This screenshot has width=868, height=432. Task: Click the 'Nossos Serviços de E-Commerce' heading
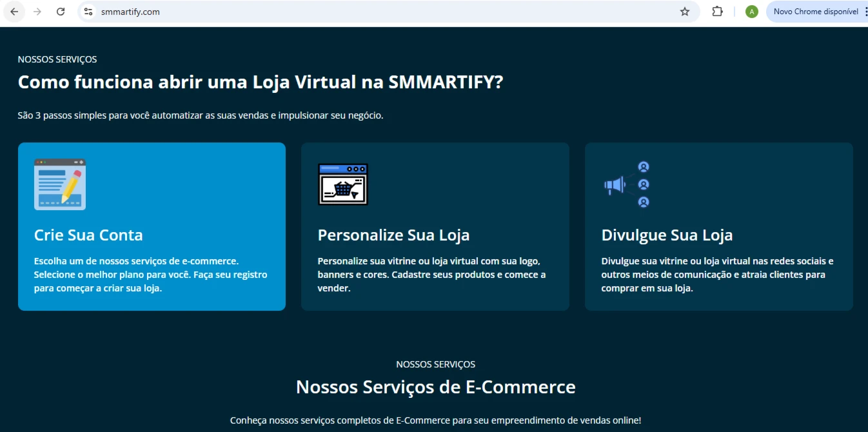click(436, 387)
